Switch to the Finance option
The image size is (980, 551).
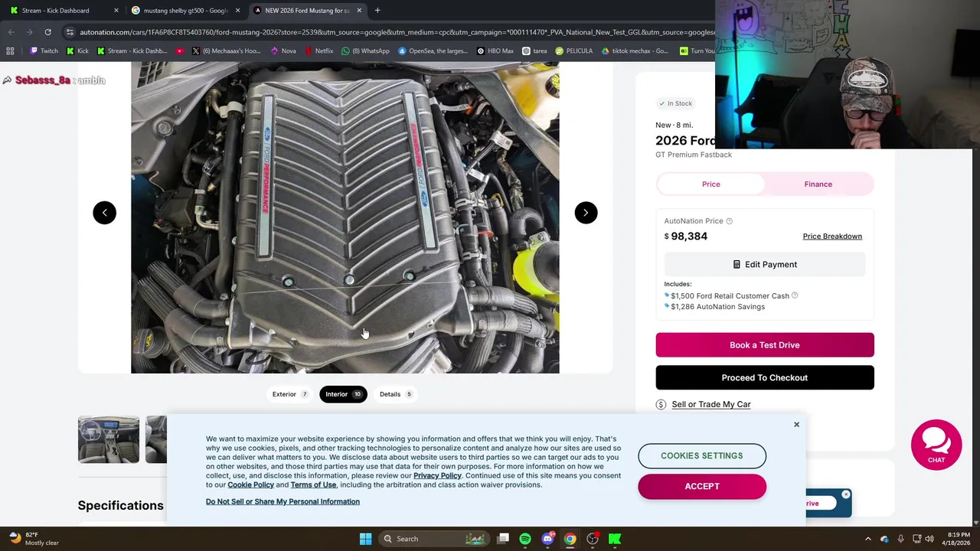(x=818, y=184)
